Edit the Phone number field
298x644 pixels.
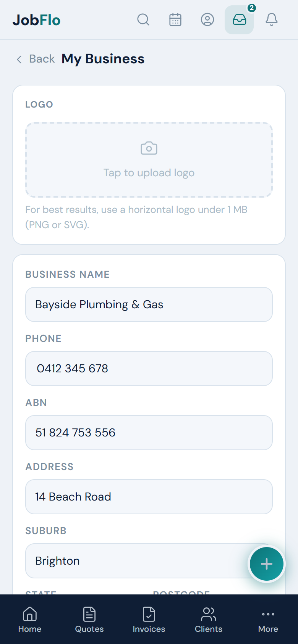tap(149, 369)
